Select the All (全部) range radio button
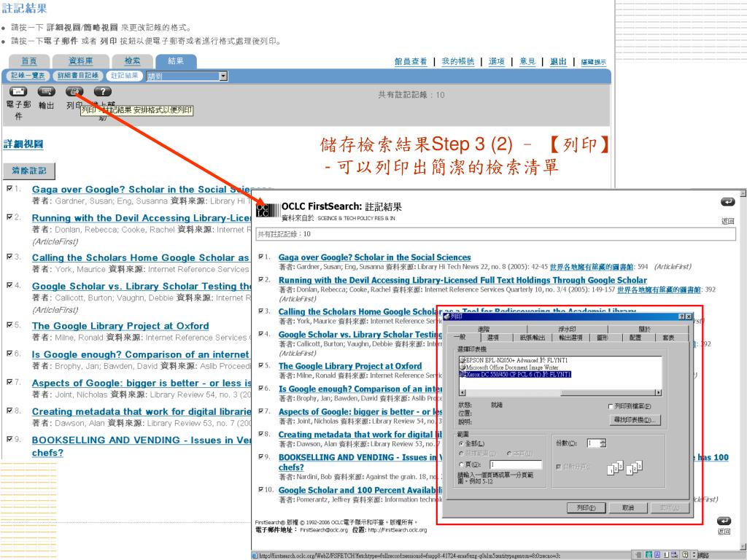Viewport: 747px width, 560px height. click(x=461, y=444)
